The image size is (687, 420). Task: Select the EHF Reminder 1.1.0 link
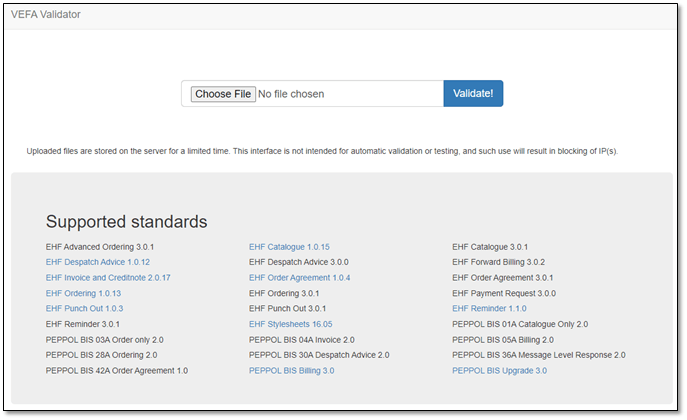[489, 309]
